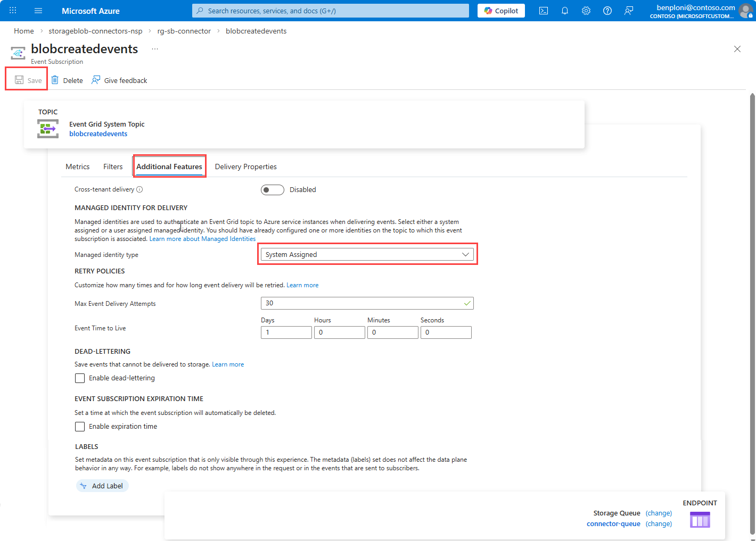Click the Give feedback person icon

pos(96,80)
